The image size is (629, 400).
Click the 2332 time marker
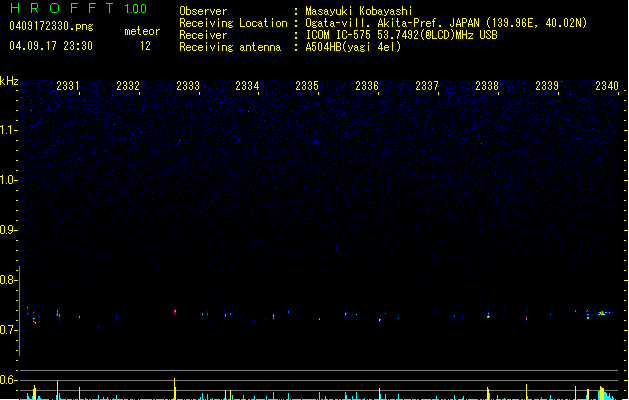[x=128, y=86]
